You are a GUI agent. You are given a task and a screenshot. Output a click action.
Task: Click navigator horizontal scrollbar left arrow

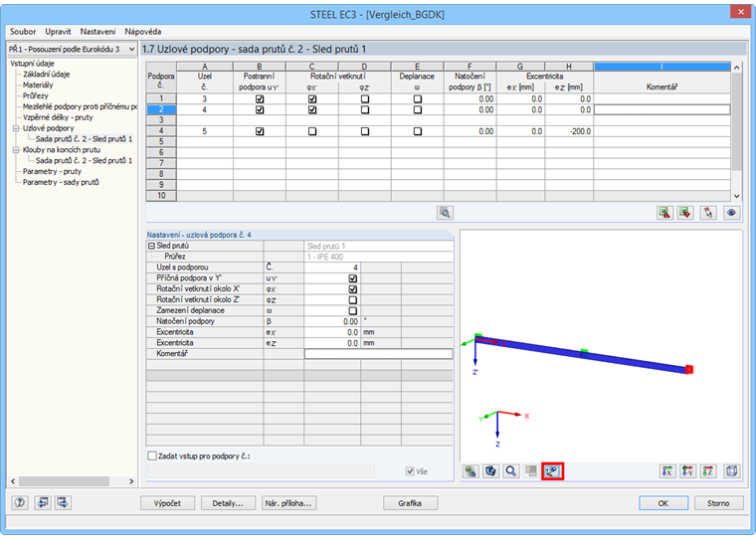click(13, 481)
